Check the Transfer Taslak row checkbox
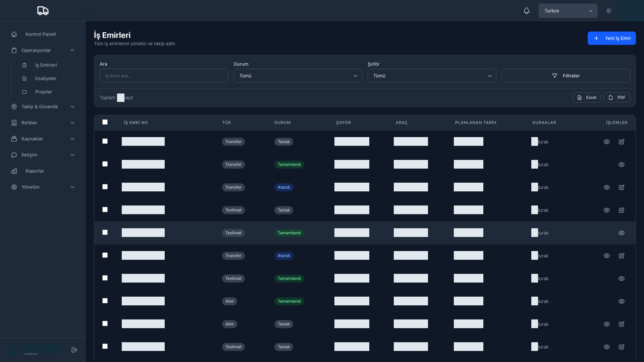The width and height of the screenshot is (644, 362). pyautogui.click(x=105, y=141)
